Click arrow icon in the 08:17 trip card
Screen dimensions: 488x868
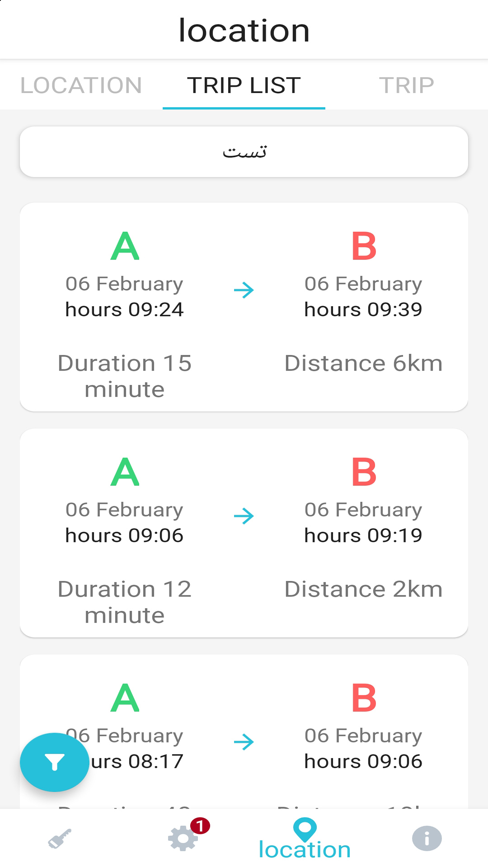(244, 742)
